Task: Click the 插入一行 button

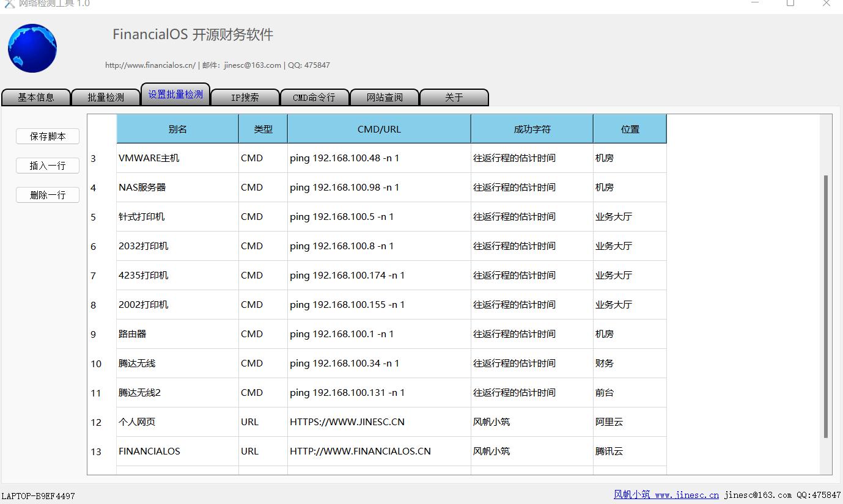Action: click(x=47, y=166)
